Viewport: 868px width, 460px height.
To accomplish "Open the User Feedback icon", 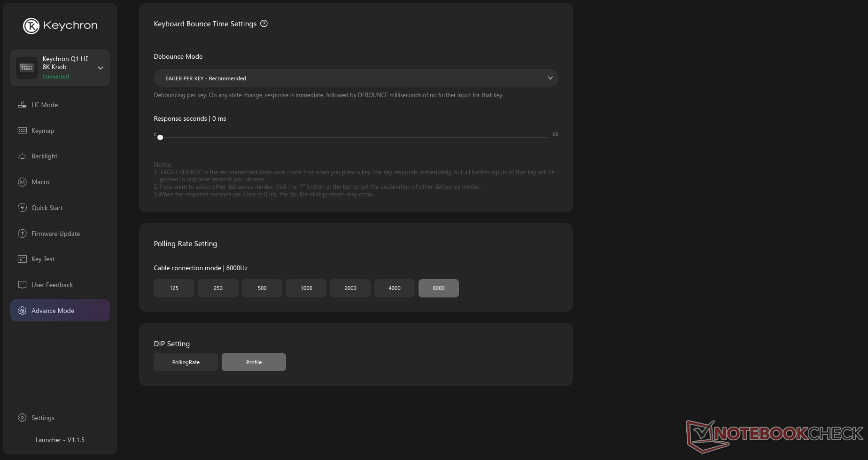I will (x=22, y=285).
